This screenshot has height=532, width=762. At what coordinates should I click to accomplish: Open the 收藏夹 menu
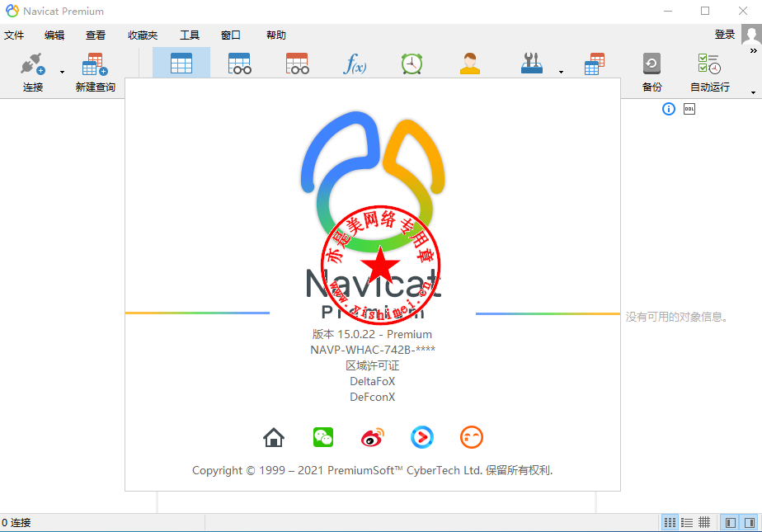tap(143, 35)
